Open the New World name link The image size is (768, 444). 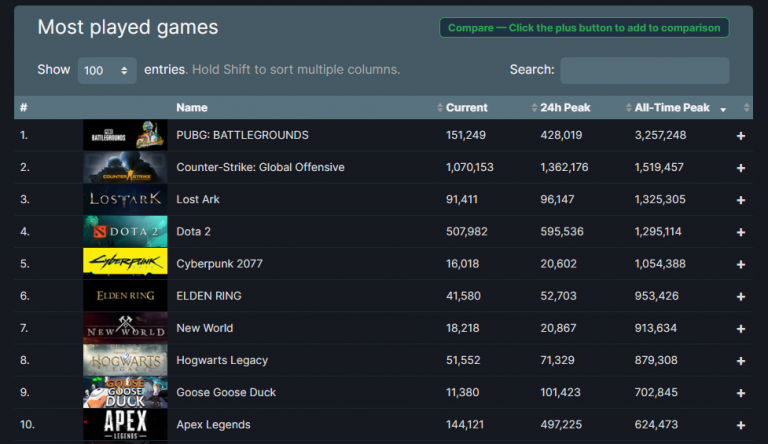pyautogui.click(x=205, y=328)
